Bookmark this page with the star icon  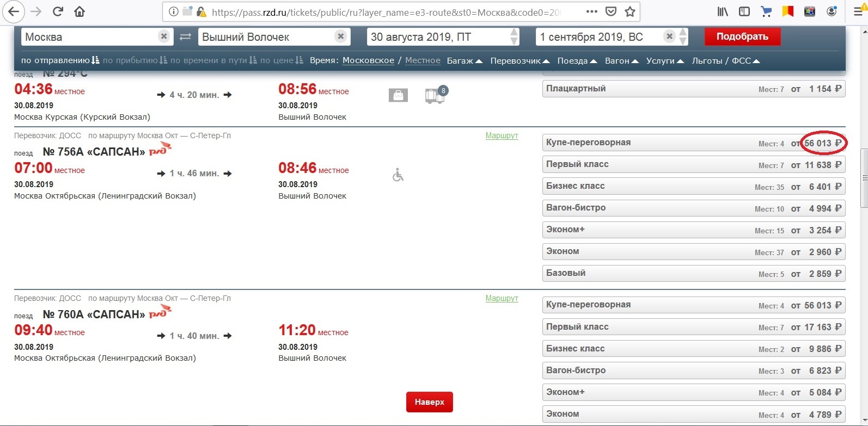[x=630, y=11]
